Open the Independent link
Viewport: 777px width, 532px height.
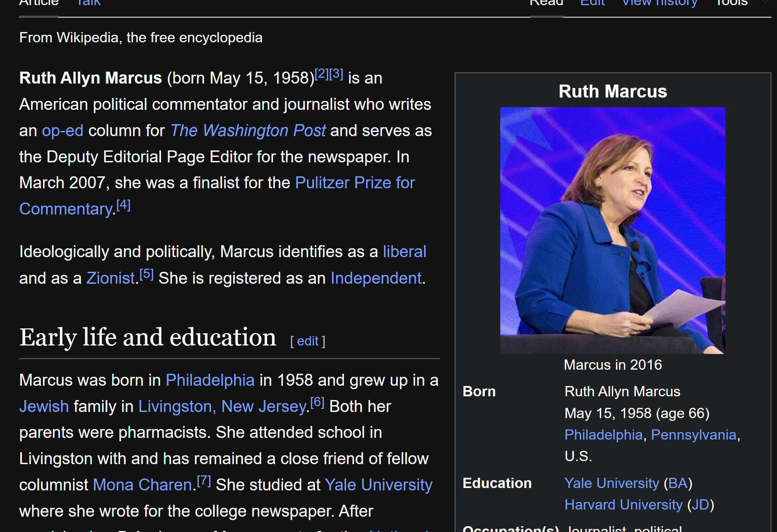376,278
